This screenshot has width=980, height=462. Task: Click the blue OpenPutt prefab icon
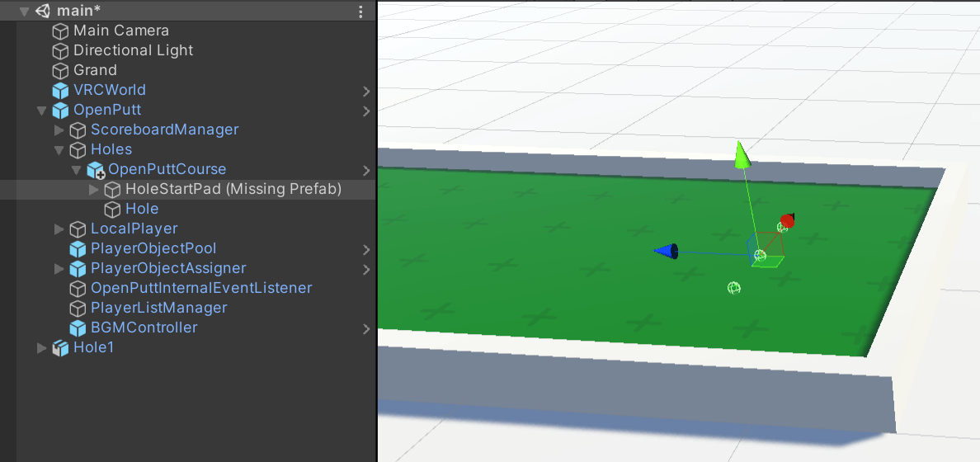click(x=60, y=111)
